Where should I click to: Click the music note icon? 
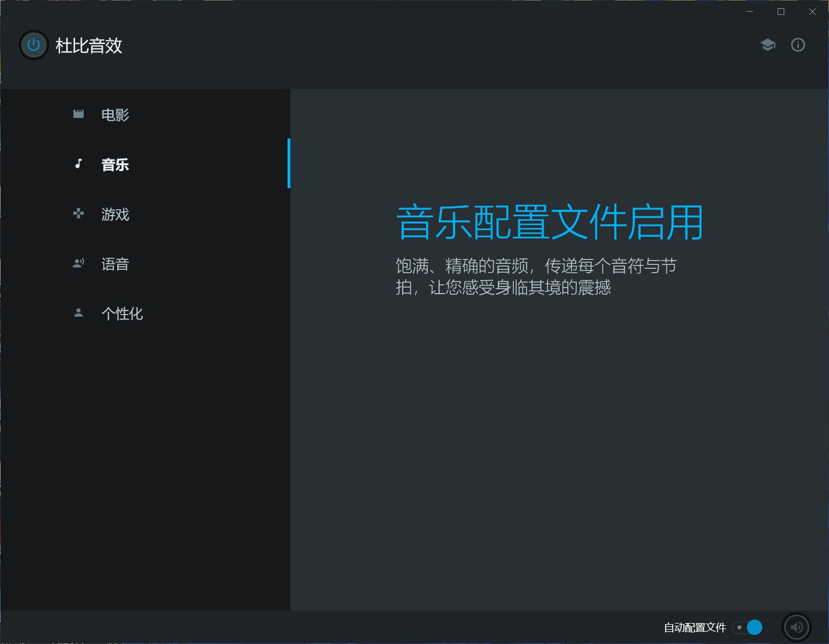(78, 163)
